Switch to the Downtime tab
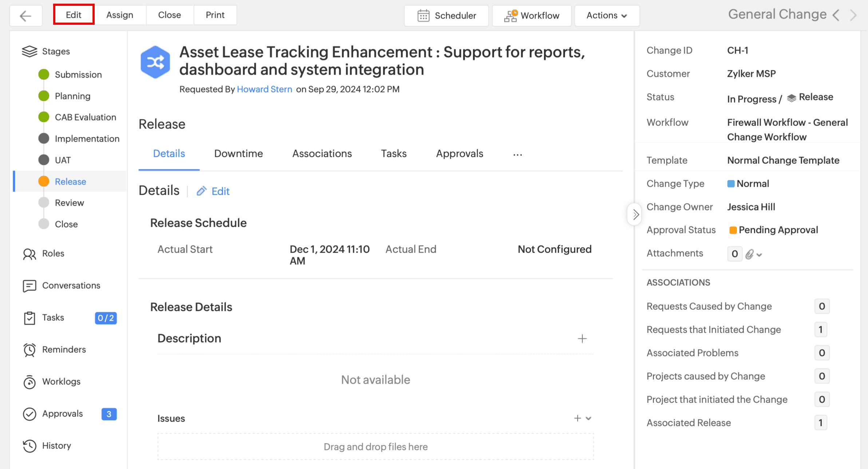Viewport: 868px width, 469px height. pos(238,154)
